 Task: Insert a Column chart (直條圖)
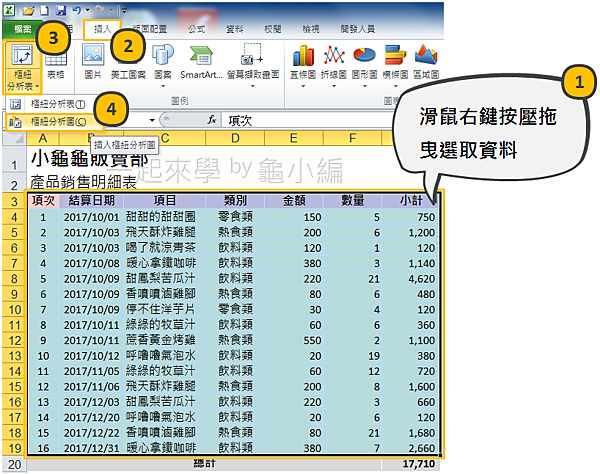click(303, 55)
